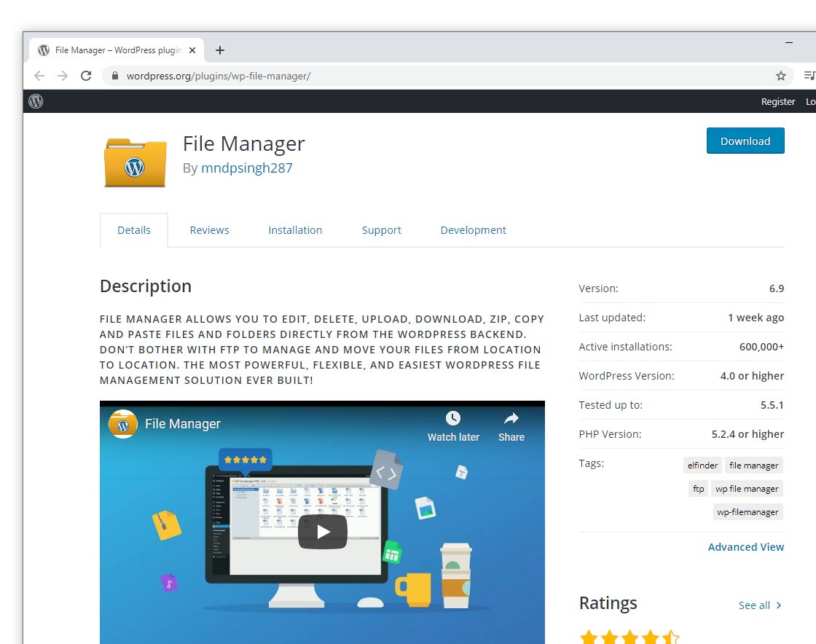Image resolution: width=816 pixels, height=644 pixels.
Task: Click the File Manager plugin heading
Action: click(x=243, y=144)
